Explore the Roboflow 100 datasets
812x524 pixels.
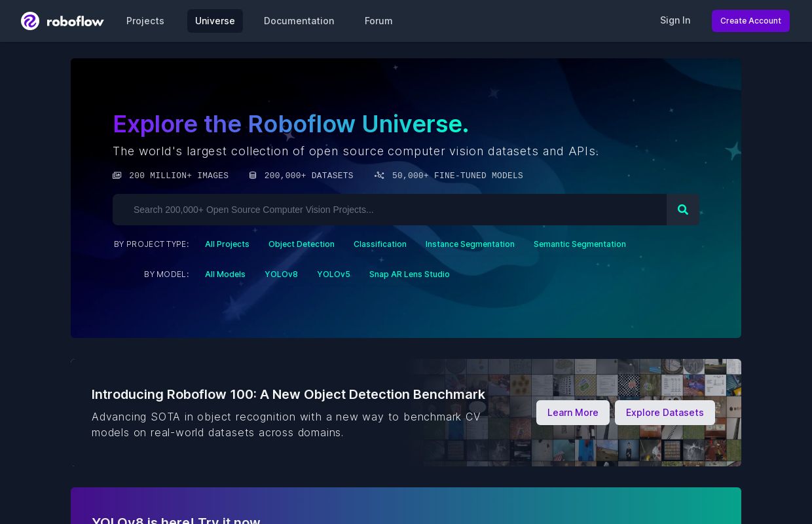[665, 413]
